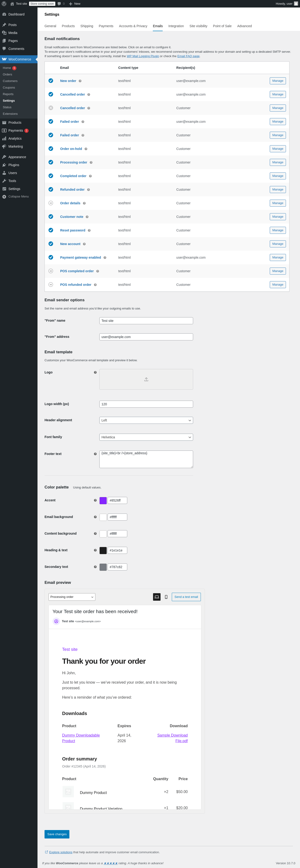Open the WP Mail Logging Plugin link

[x=142, y=56]
